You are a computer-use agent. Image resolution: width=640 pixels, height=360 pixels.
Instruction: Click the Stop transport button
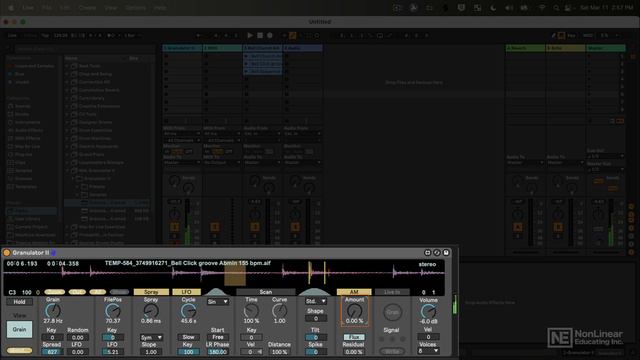(260, 36)
